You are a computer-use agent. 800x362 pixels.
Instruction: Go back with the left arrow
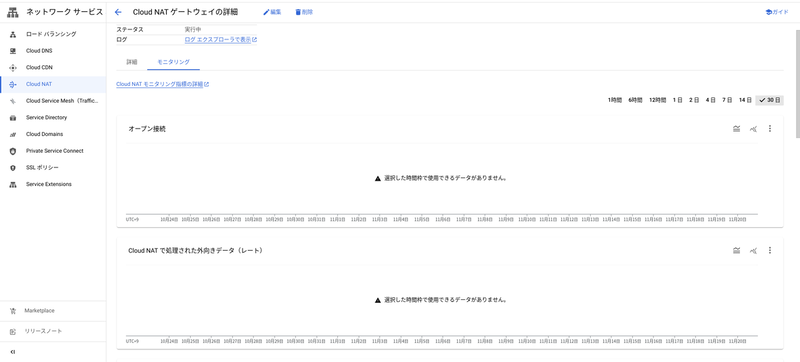tap(118, 12)
